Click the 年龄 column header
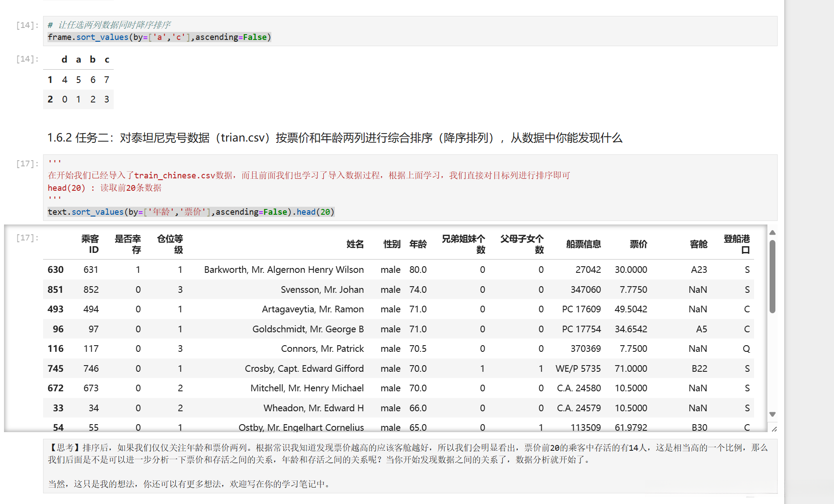Image resolution: width=834 pixels, height=504 pixels. point(418,244)
